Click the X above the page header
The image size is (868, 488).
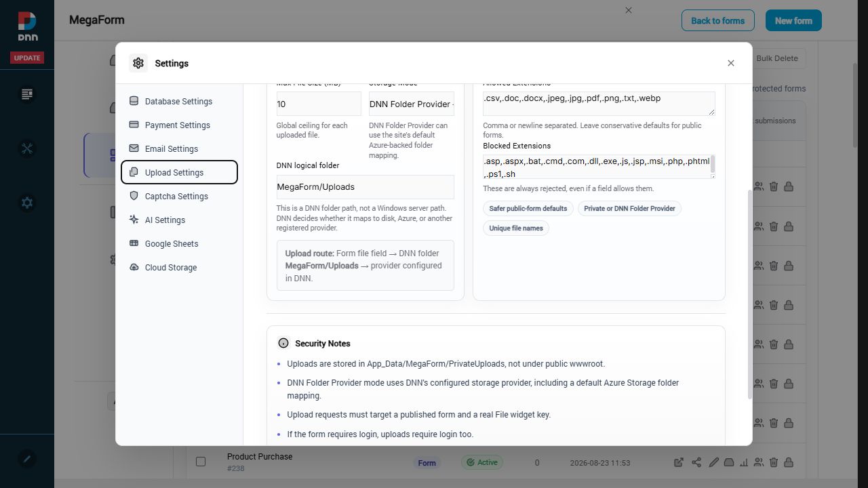[x=629, y=10]
